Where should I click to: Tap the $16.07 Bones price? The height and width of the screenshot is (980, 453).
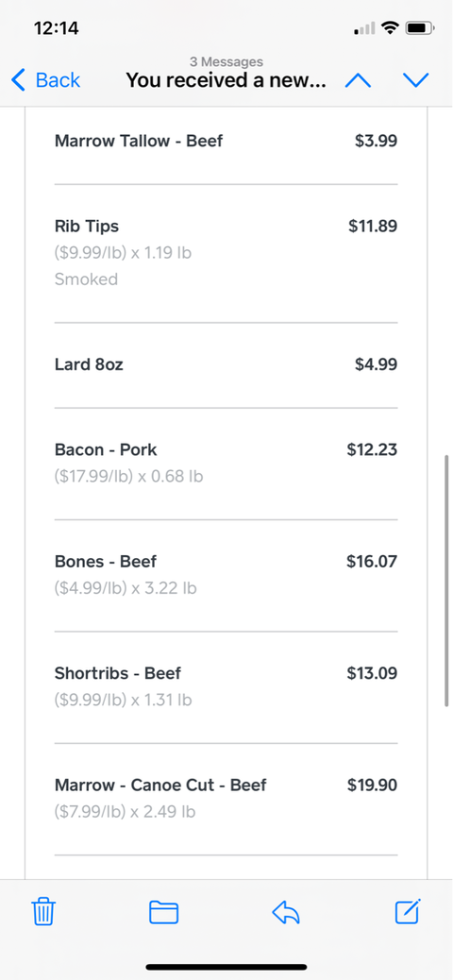372,561
